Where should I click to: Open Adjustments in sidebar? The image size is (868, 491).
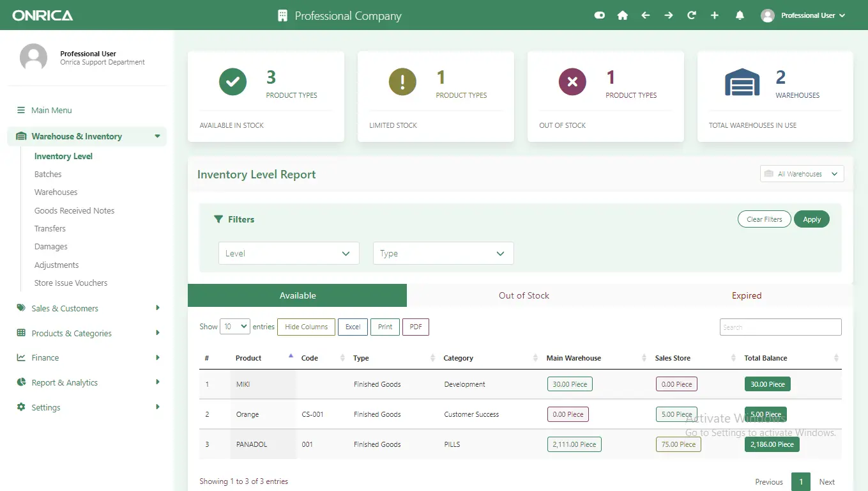coord(57,265)
